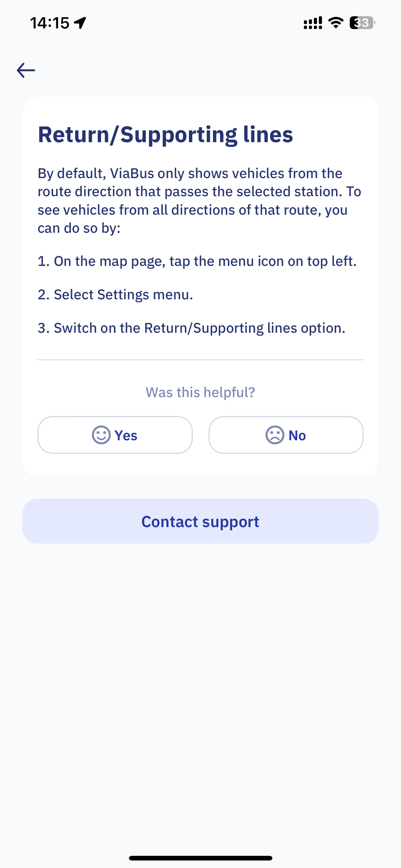Tap the smiley face icon
Viewport: 401px width, 868px height.
pos(101,435)
